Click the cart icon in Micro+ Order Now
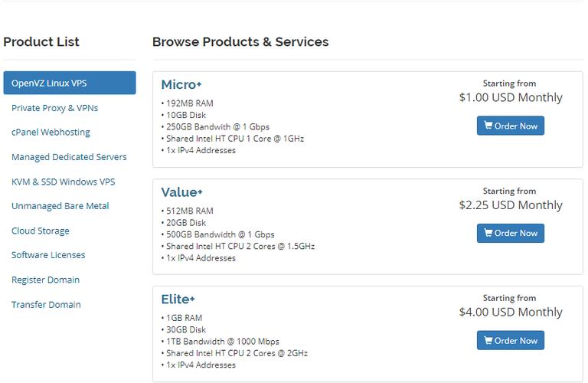This screenshot has width=588, height=383. point(488,126)
